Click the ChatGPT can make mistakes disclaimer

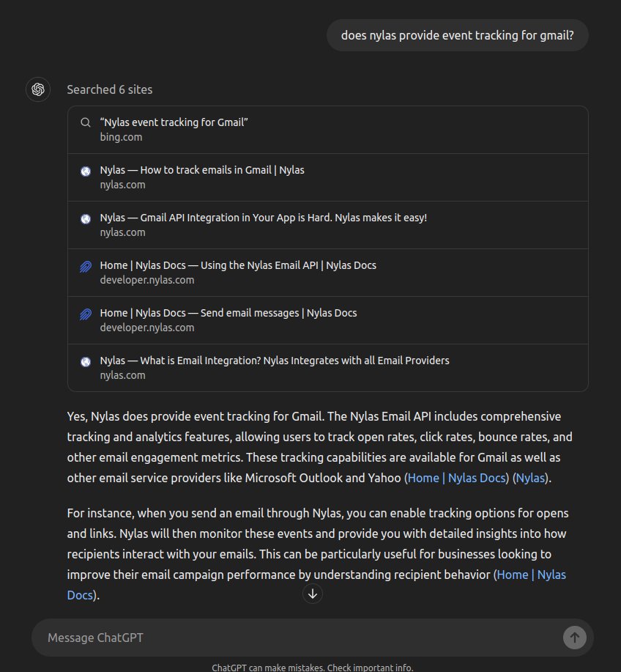(x=312, y=668)
